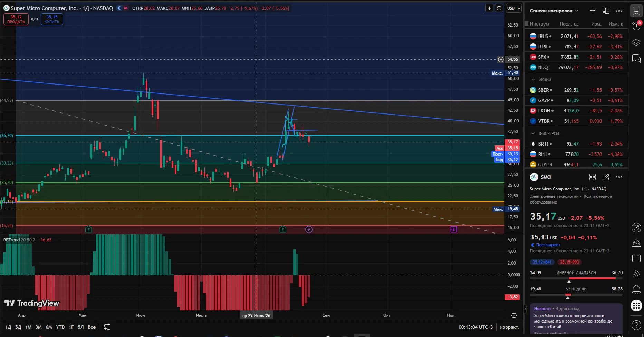This screenshot has height=337, width=644.
Task: Select the 1М date range tab
Action: tap(28, 327)
